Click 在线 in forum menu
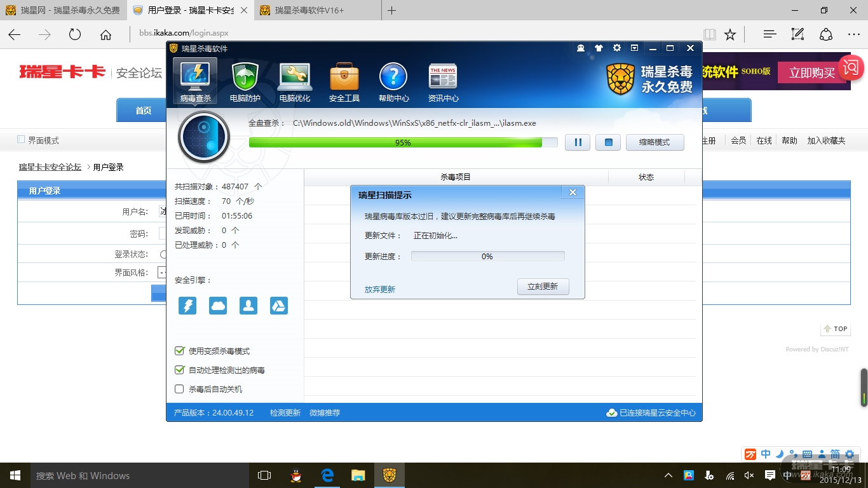This screenshot has width=868, height=488. pyautogui.click(x=764, y=140)
